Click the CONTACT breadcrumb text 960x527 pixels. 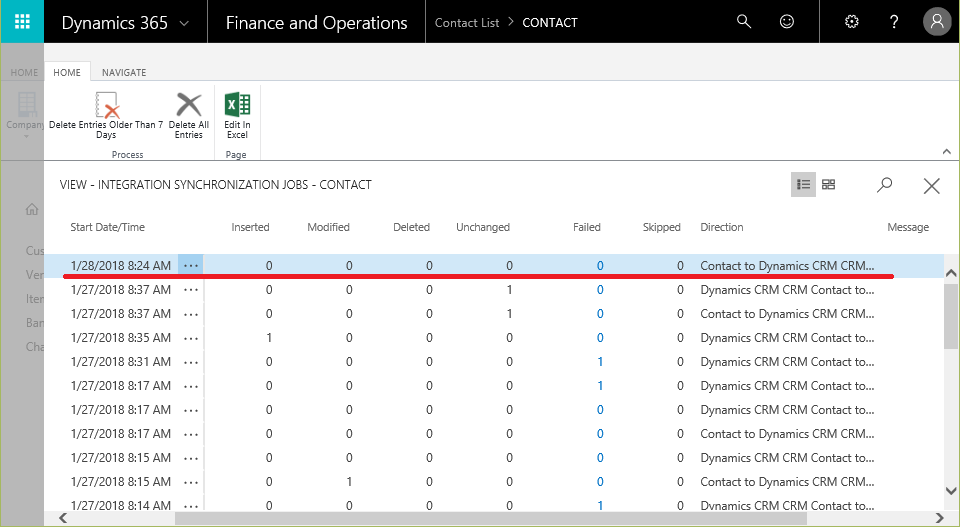(x=550, y=23)
